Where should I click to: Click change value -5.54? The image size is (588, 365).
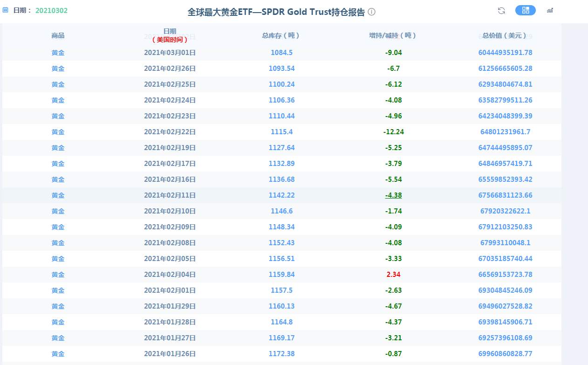pyautogui.click(x=393, y=179)
